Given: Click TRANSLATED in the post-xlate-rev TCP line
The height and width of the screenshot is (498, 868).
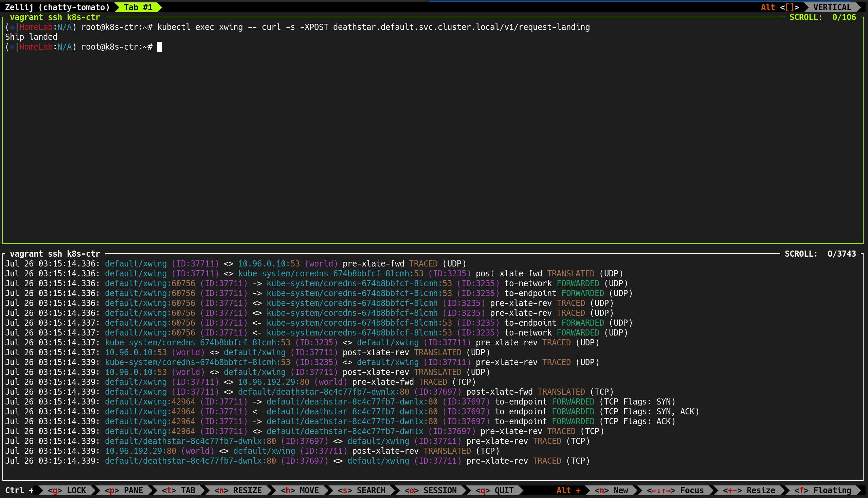Looking at the screenshot, I should [447, 451].
